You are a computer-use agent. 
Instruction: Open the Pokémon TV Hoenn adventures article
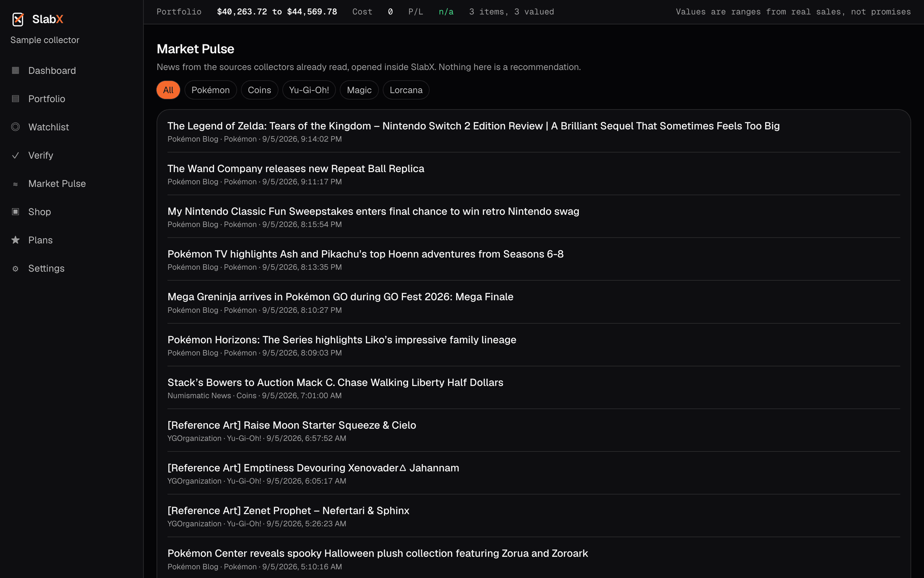pos(365,254)
